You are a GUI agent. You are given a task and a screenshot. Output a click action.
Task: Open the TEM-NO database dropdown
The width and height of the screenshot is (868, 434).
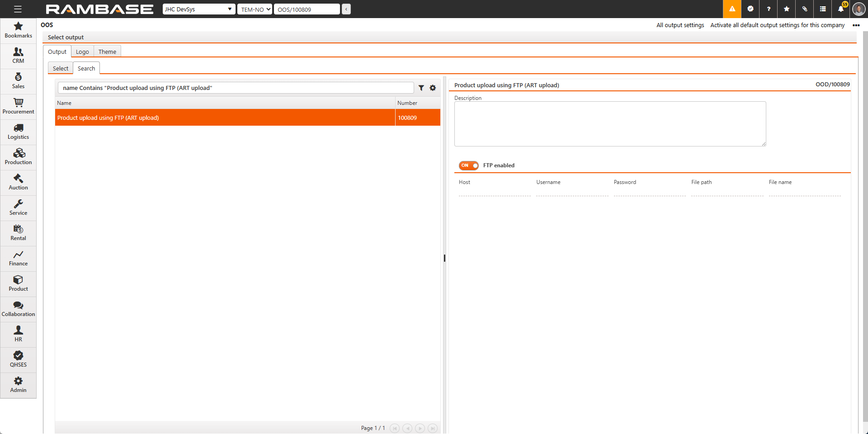click(x=255, y=9)
